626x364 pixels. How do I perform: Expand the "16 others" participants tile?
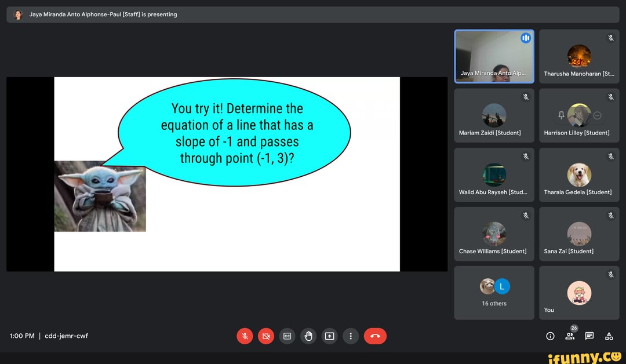[494, 293]
